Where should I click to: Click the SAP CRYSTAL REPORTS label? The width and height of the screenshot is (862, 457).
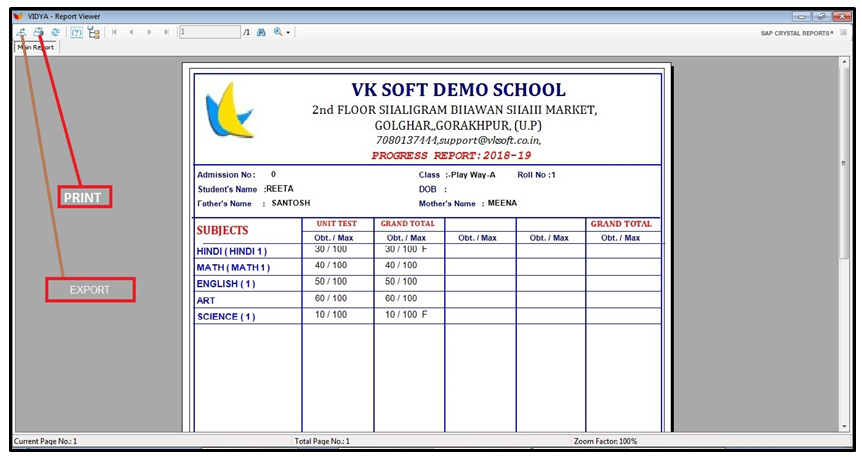click(797, 34)
